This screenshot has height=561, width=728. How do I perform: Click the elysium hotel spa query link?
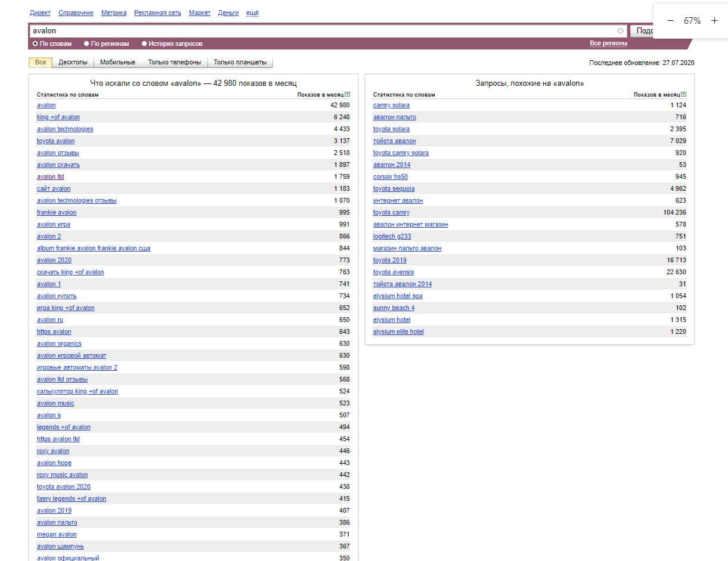tap(398, 296)
